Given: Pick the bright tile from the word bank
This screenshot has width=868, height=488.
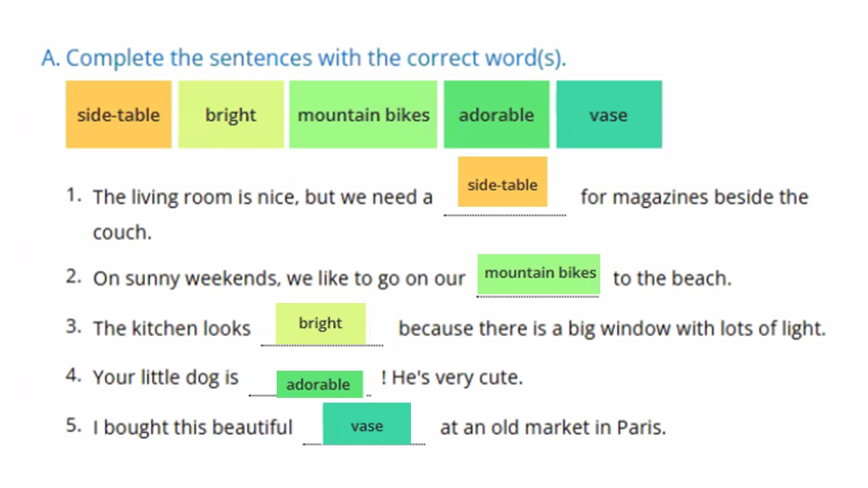Looking at the screenshot, I should point(231,115).
